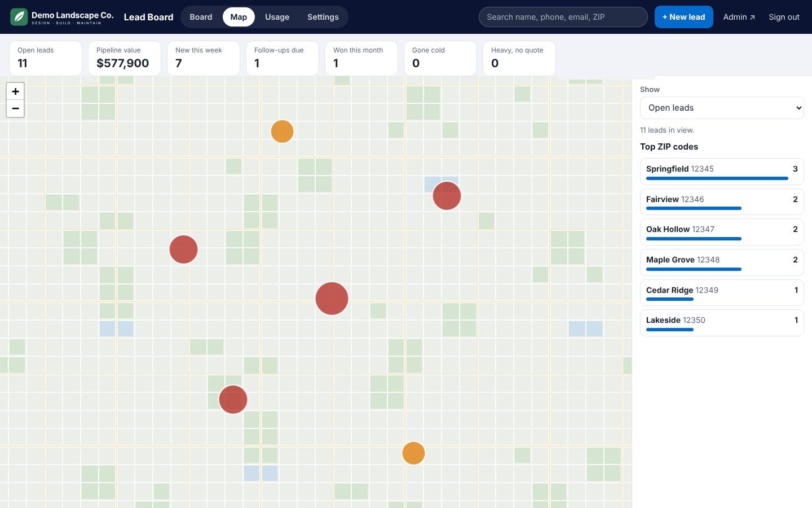The image size is (812, 508).
Task: Select the Map tab
Action: [x=239, y=17]
